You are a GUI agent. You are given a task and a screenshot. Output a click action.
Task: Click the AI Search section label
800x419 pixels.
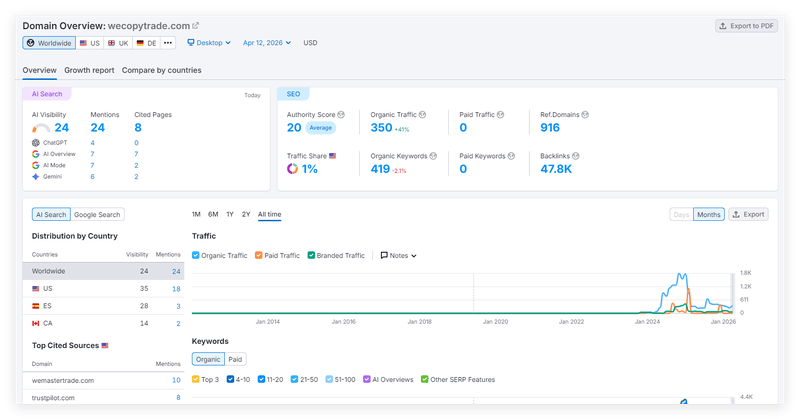(x=47, y=94)
